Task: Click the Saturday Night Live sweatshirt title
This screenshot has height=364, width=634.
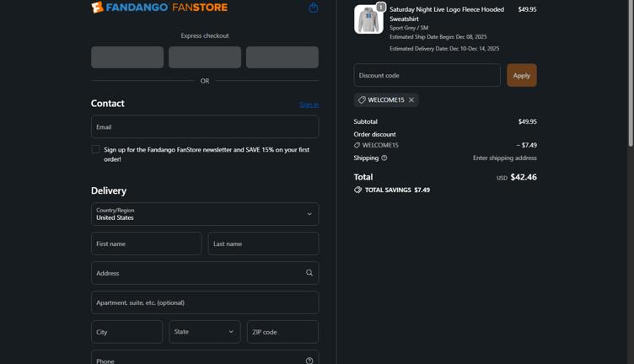Action: tap(447, 14)
